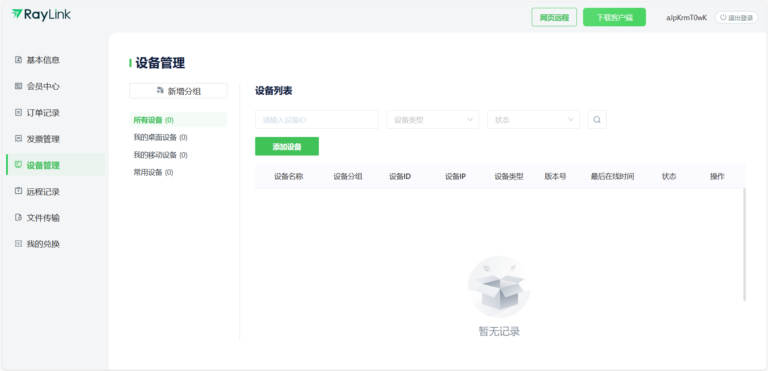Click the 基本信息 sidebar icon

coord(19,60)
